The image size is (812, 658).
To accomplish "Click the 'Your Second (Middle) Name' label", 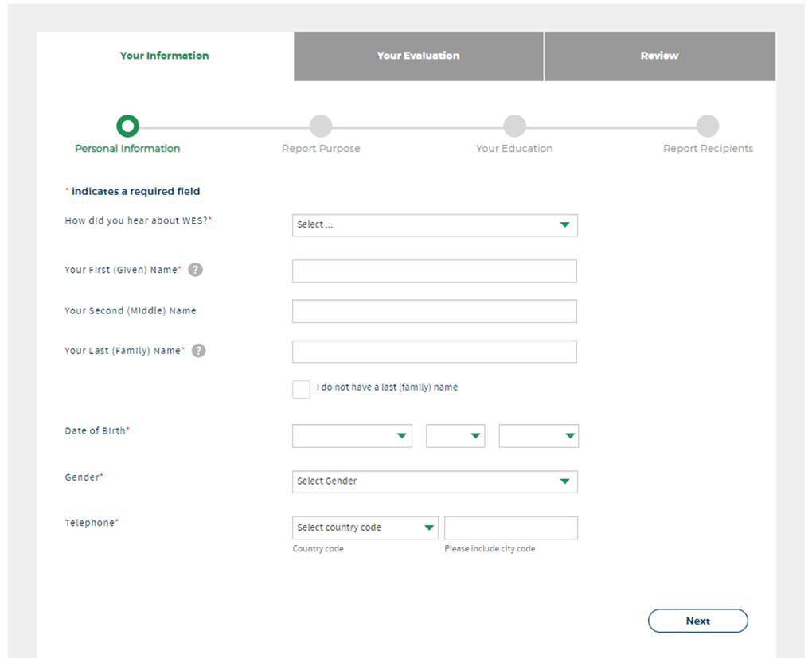I will click(x=131, y=310).
